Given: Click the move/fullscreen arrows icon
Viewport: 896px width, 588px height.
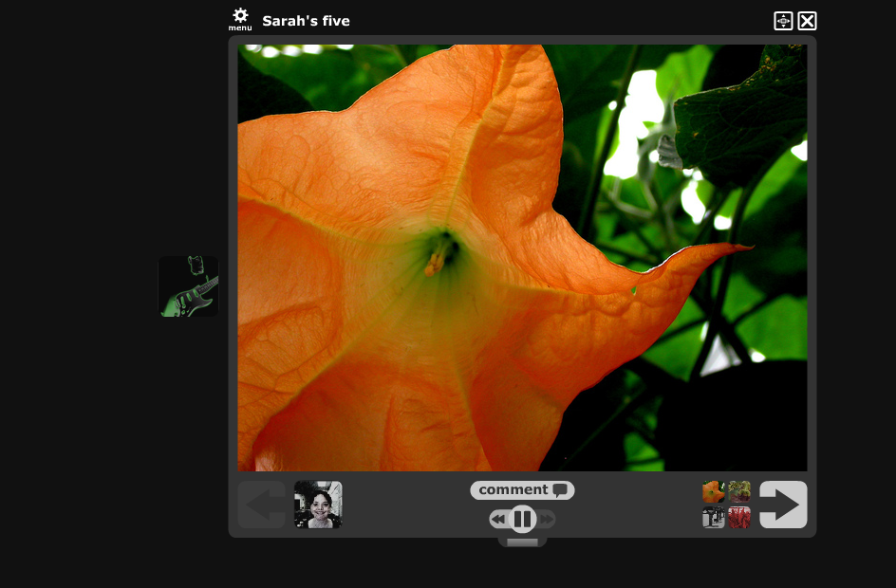Looking at the screenshot, I should 783,21.
